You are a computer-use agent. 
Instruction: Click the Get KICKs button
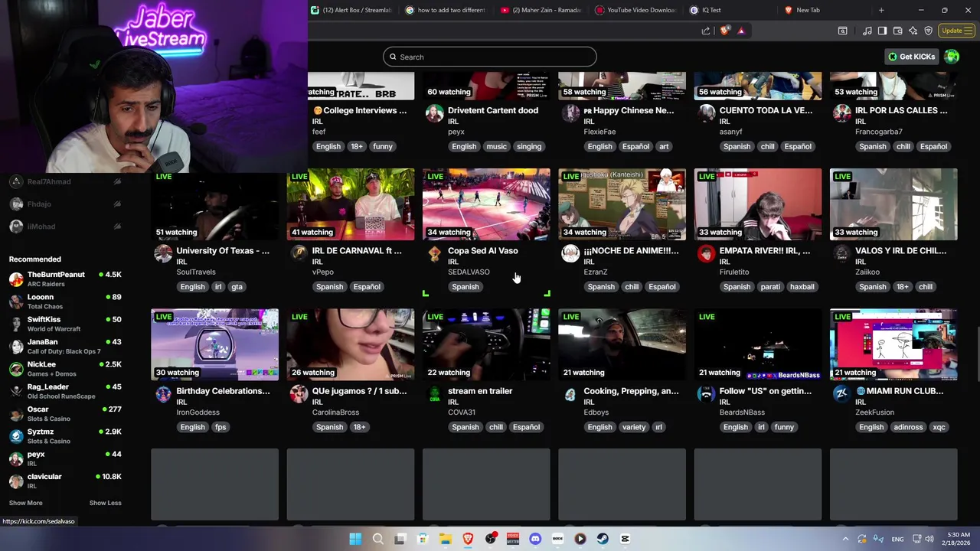pos(911,57)
